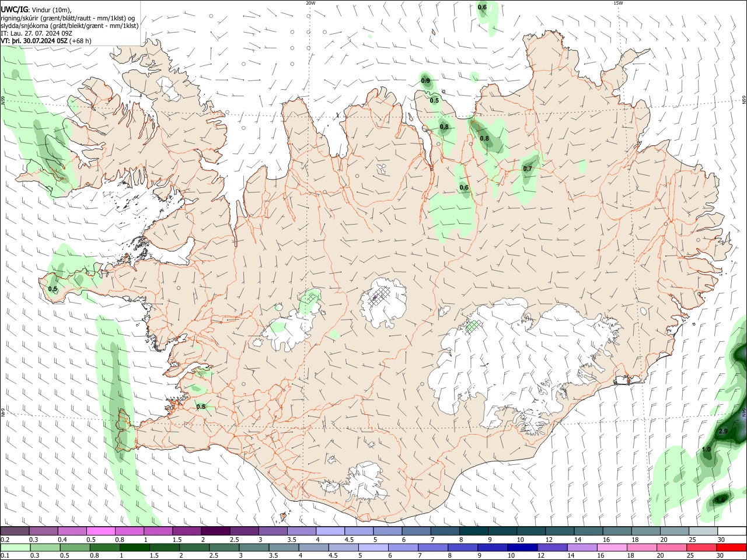The width and height of the screenshot is (747, 560).
Task: Click the '0.2' label under the snow scale
Action: click(5, 540)
